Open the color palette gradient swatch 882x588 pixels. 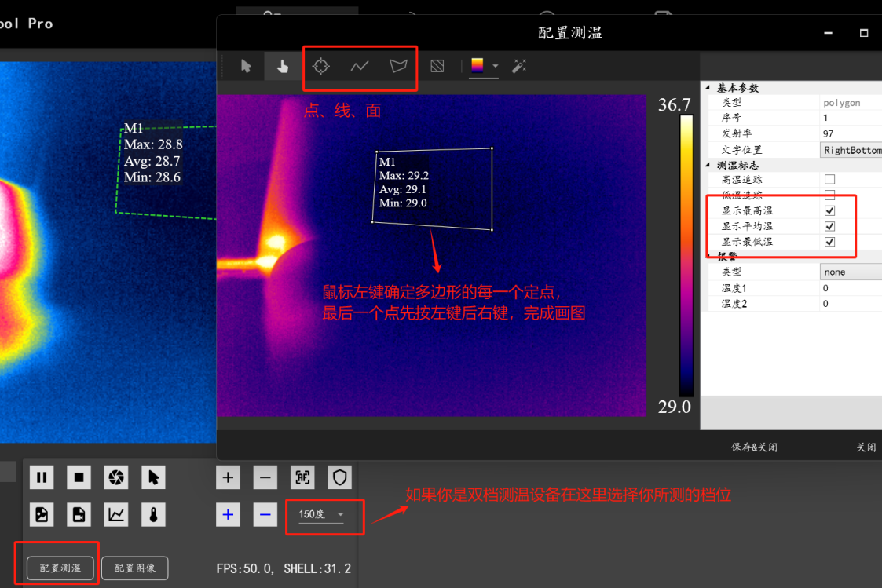[478, 66]
